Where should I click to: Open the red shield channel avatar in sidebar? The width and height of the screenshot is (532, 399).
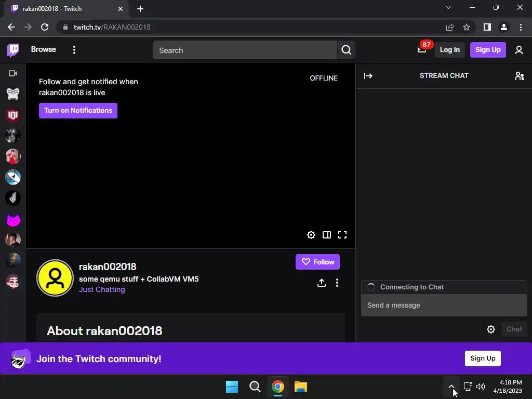click(13, 115)
